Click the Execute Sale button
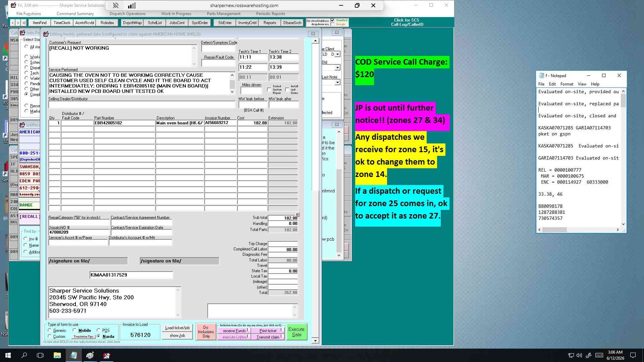This screenshot has height=362, width=644. click(x=297, y=332)
